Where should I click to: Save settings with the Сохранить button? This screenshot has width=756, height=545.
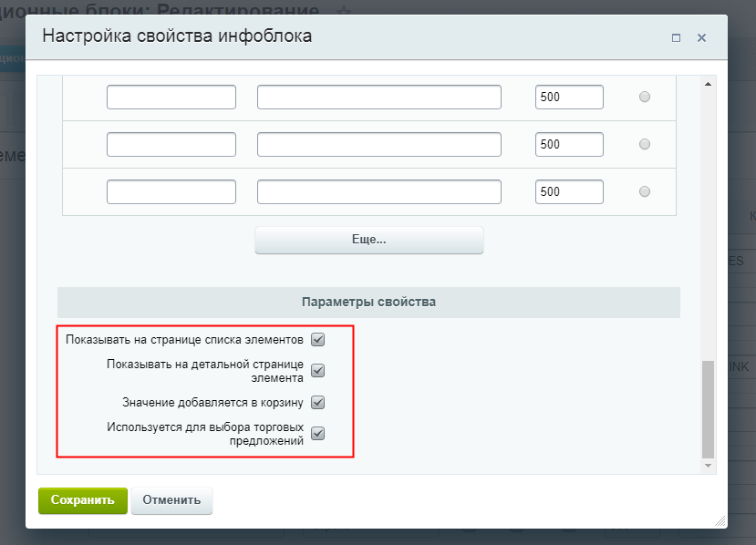point(82,500)
